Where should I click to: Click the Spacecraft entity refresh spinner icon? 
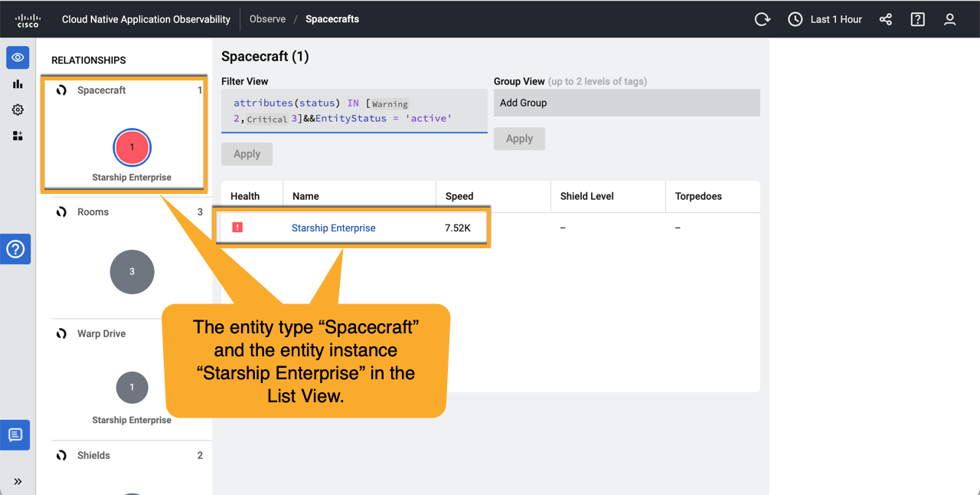(x=60, y=90)
